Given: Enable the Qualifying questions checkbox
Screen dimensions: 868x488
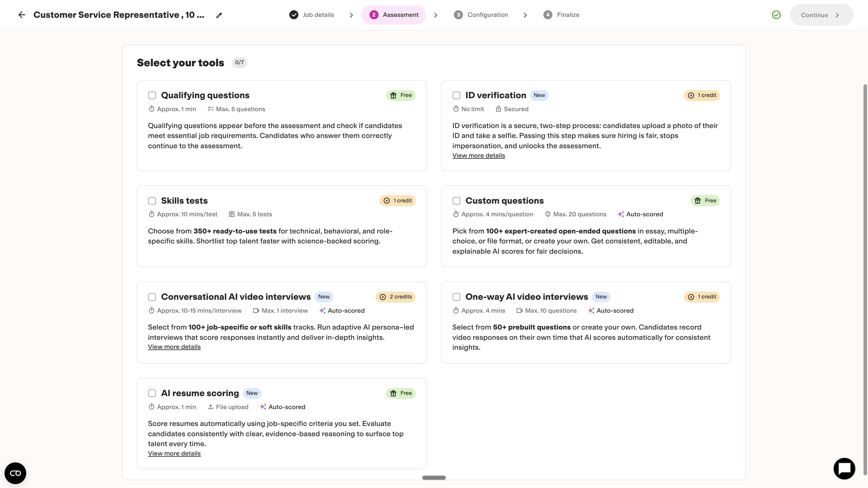Looking at the screenshot, I should (x=152, y=95).
